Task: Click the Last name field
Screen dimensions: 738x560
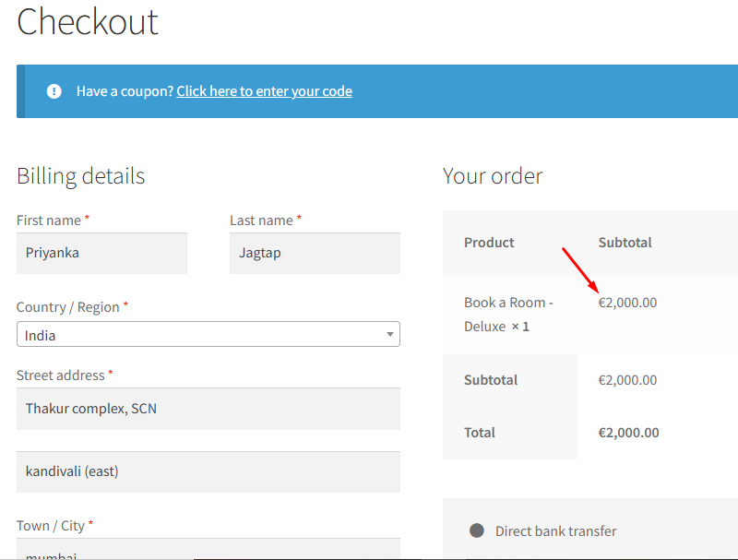Action: pos(315,253)
